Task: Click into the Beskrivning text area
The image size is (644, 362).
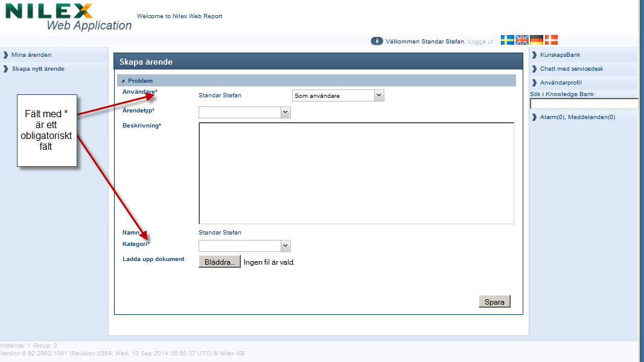Action: [356, 173]
